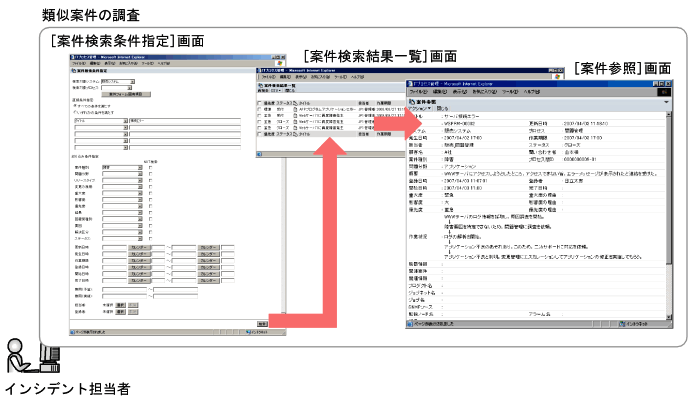Click the first 費用(予定) input field
The height and width of the screenshot is (405, 689).
tap(124, 289)
